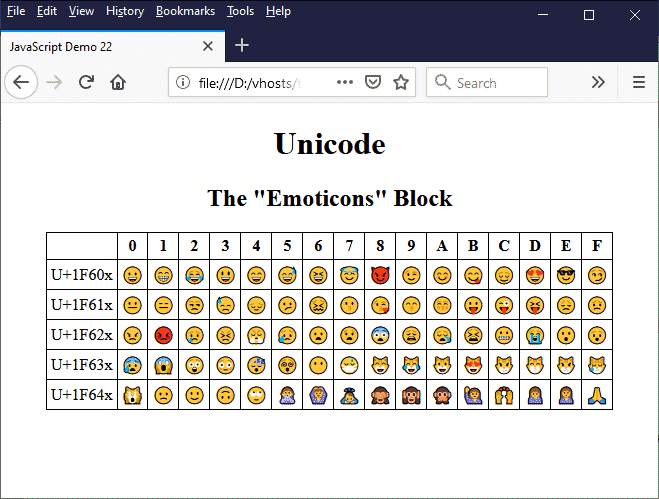Click the folded hands emoji
Image resolution: width=659 pixels, height=499 pixels.
coord(597,395)
